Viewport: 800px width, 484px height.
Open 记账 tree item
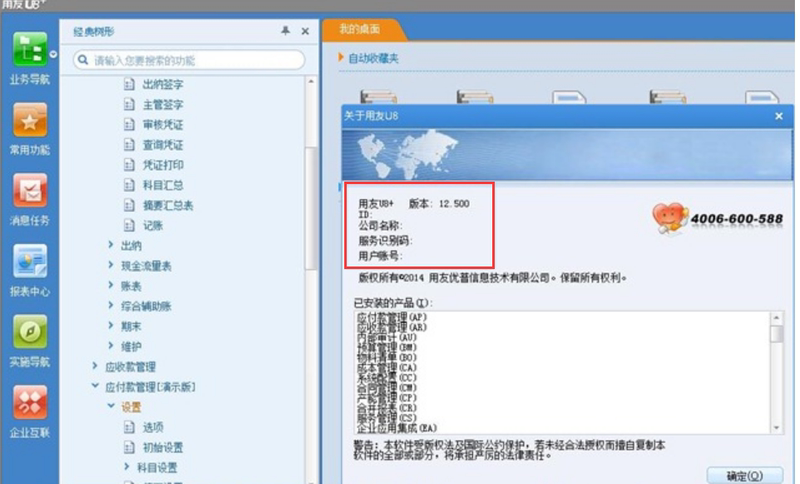[152, 225]
